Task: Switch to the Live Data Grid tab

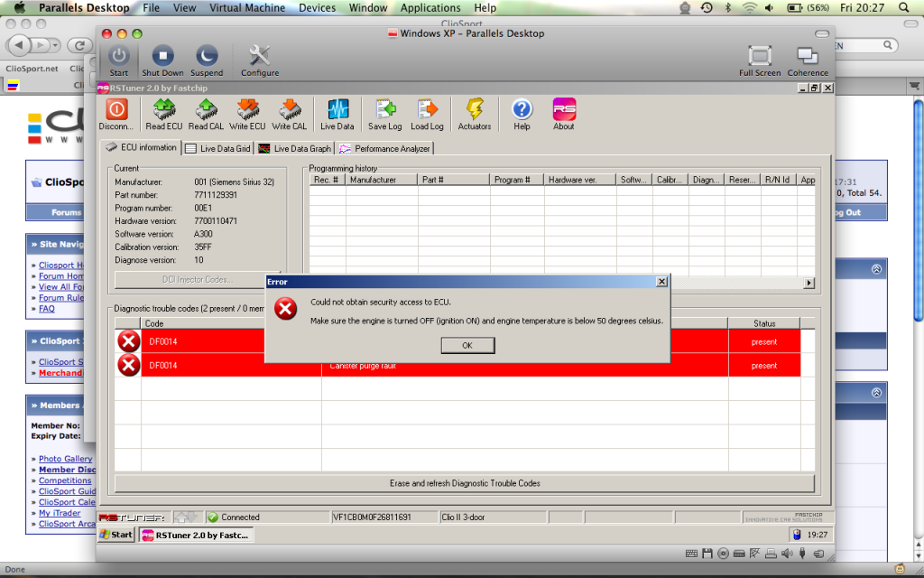Action: coord(217,148)
